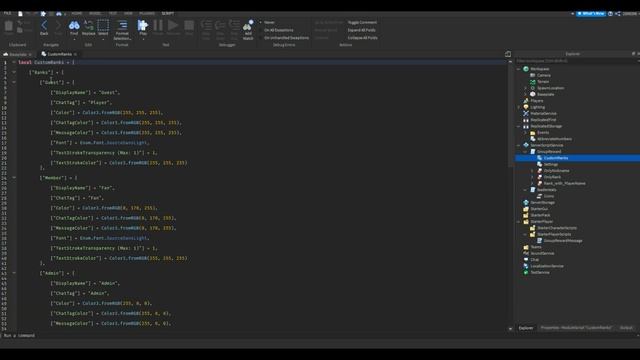Viewport: 640px width, 360px height.
Task: Click the Back navigation arrow
Action: pyautogui.click(x=44, y=26)
